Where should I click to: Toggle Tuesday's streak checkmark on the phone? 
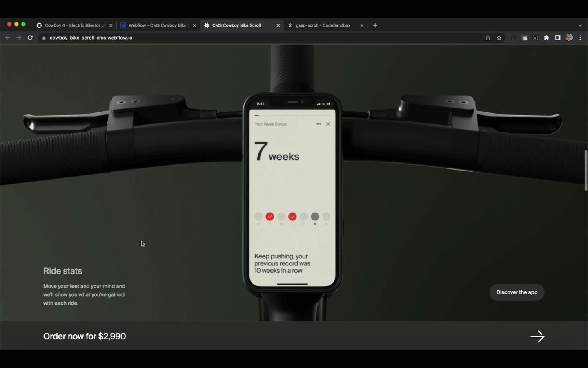point(269,217)
